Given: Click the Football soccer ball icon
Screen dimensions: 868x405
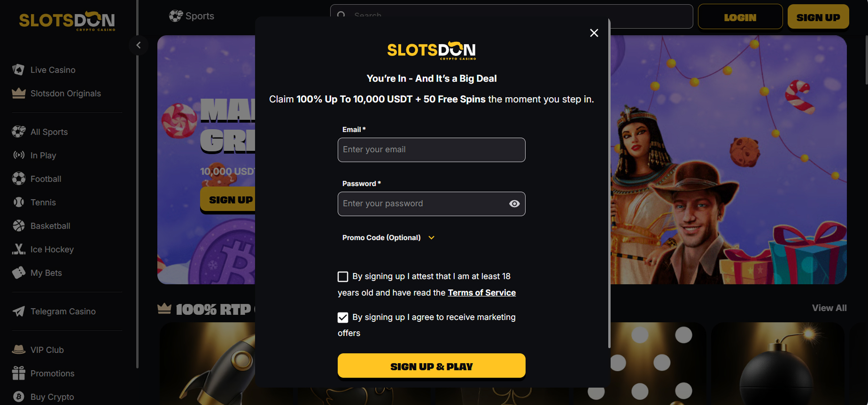Looking at the screenshot, I should click(18, 179).
